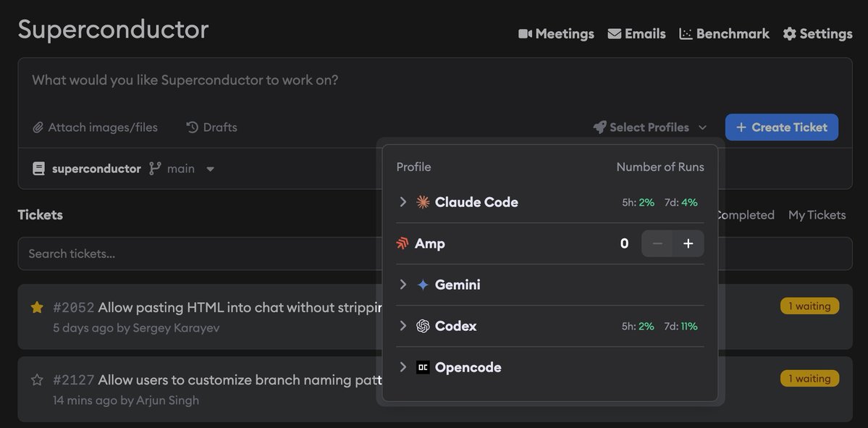Click the git branch icon next to main
Viewport: 868px width, 428px height.
[x=155, y=168]
